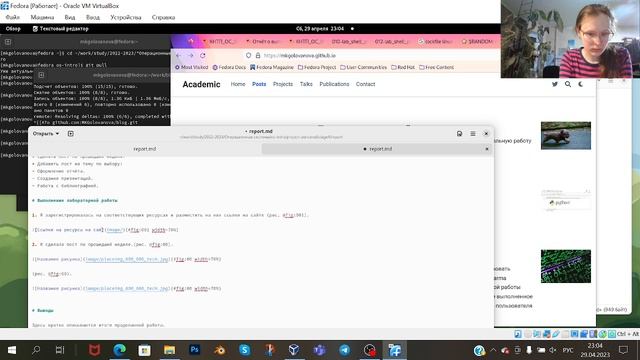This screenshot has height=360, width=640.
Task: Open Task View on the taskbar
Action: [60, 350]
